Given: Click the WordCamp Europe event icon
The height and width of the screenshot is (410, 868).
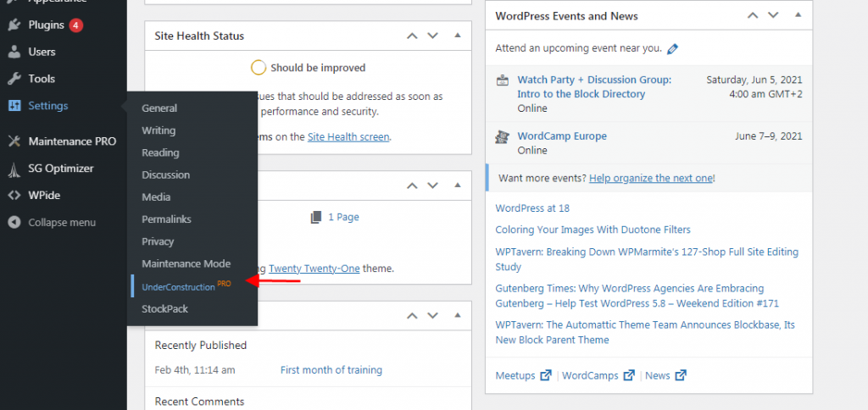Looking at the screenshot, I should [x=502, y=136].
